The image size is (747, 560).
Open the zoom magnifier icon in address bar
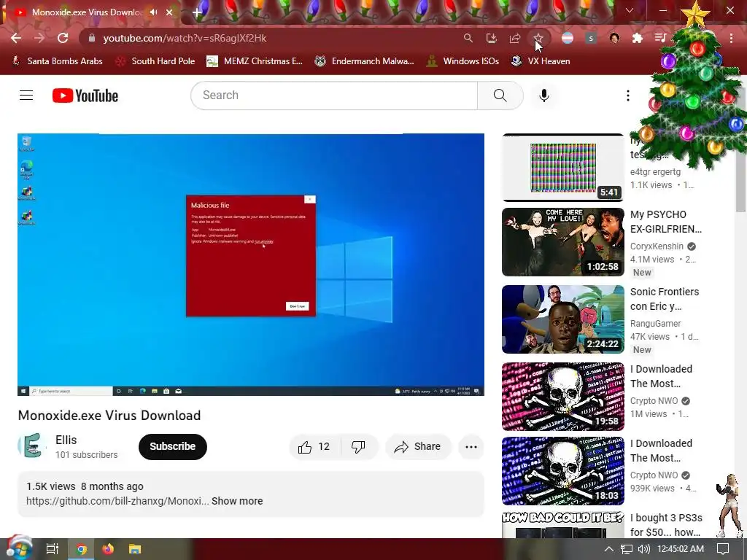click(468, 38)
